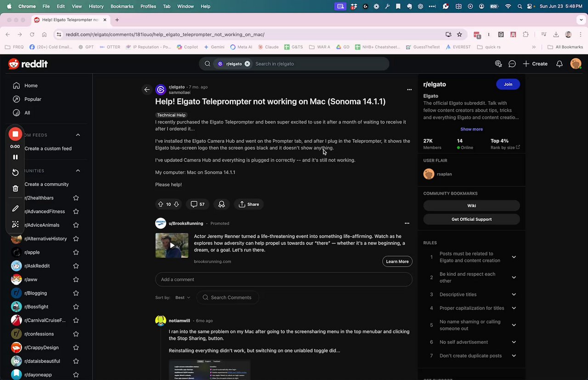Select the pencil draw tool in recorder
The height and width of the screenshot is (380, 588).
pyautogui.click(x=15, y=209)
